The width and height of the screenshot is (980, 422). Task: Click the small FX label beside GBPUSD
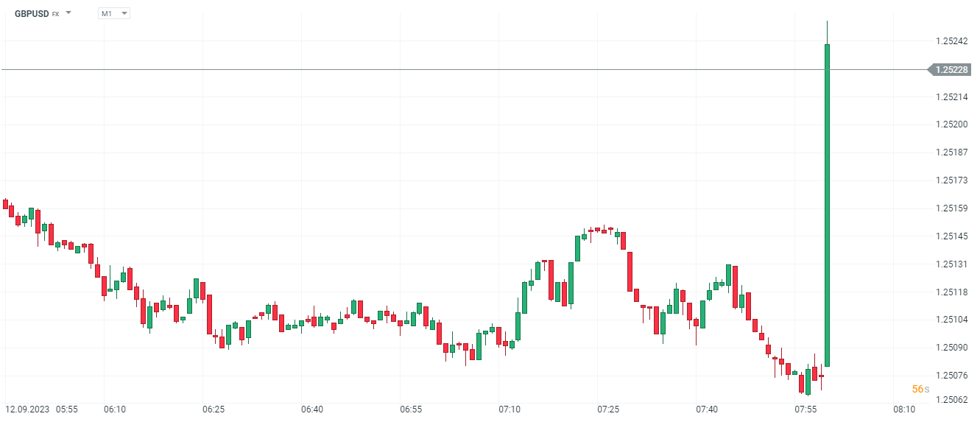[55, 14]
